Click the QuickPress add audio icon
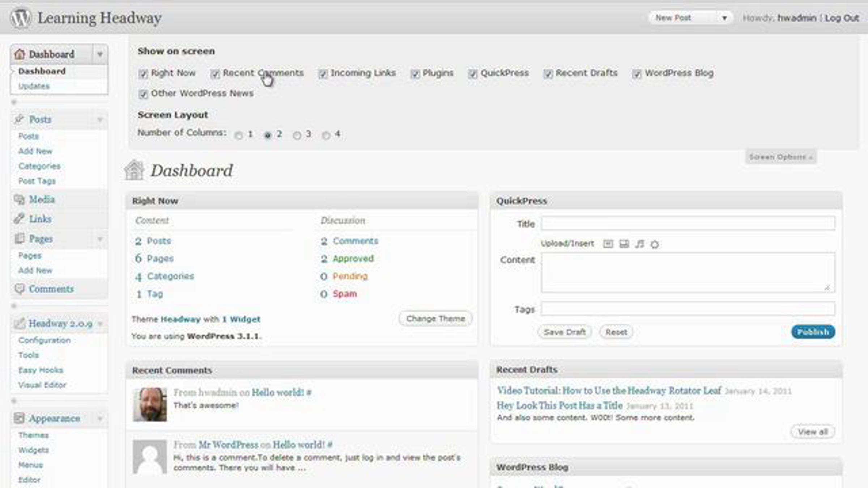The image size is (868, 488). coord(639,244)
